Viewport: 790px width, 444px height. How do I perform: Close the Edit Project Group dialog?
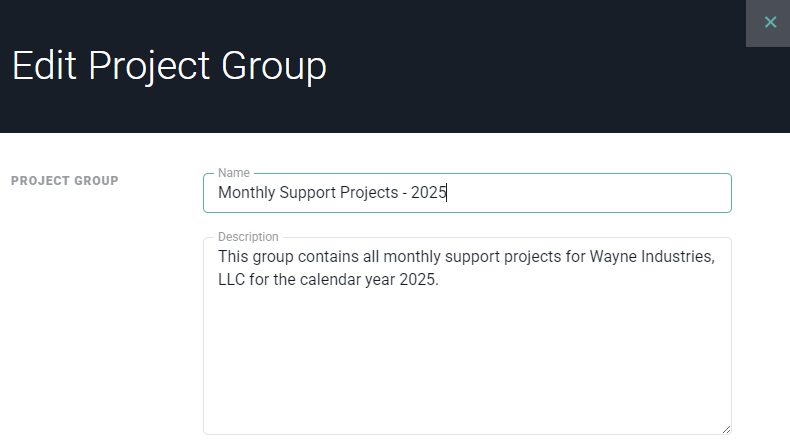(x=769, y=22)
